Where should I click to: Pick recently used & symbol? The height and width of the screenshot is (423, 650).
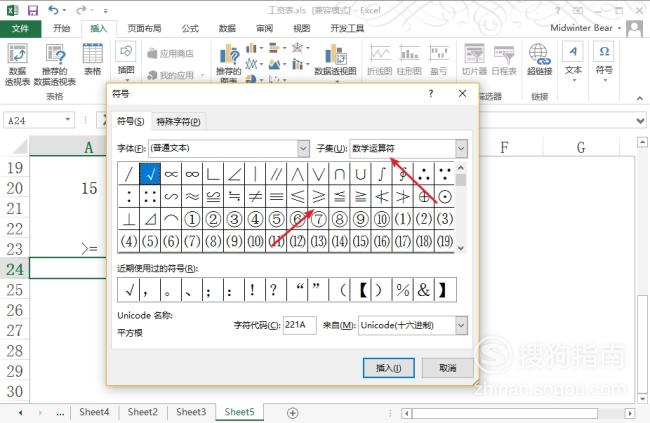coord(423,289)
